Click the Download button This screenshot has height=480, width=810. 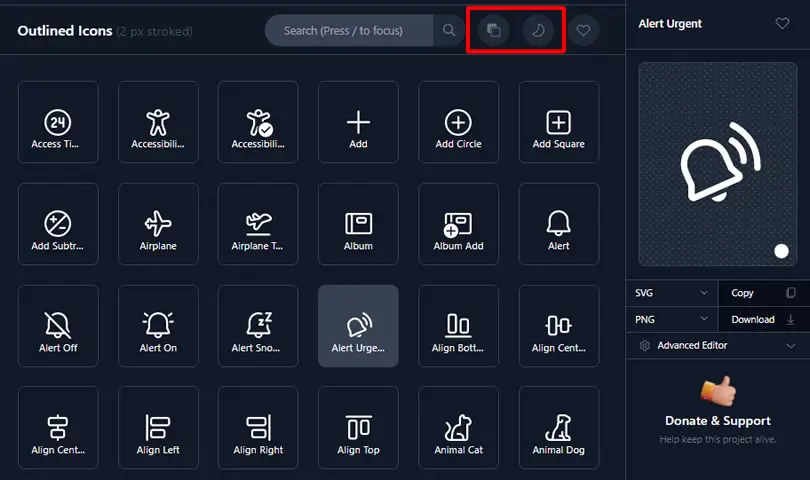click(764, 319)
